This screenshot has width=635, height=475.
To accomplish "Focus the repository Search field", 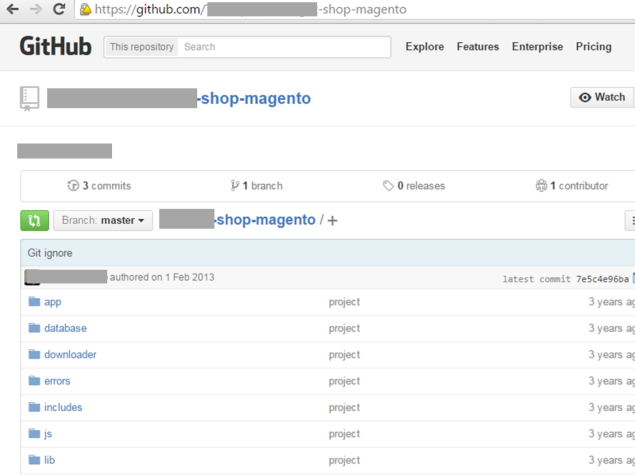I will [283, 47].
